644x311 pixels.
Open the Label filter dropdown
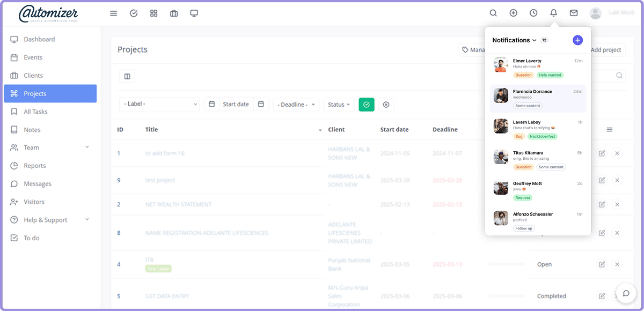159,105
